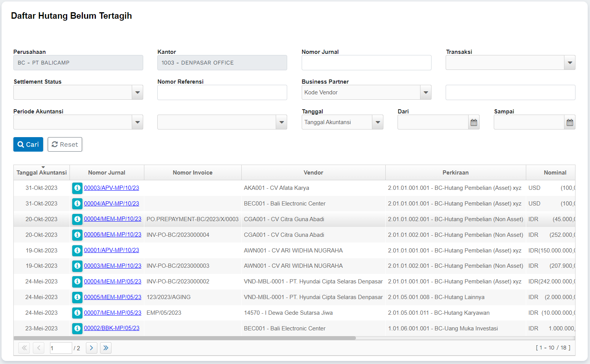Viewport: 590px width, 364px height.
Task: Focus the Nomor Jurnal input field
Action: pos(366,63)
